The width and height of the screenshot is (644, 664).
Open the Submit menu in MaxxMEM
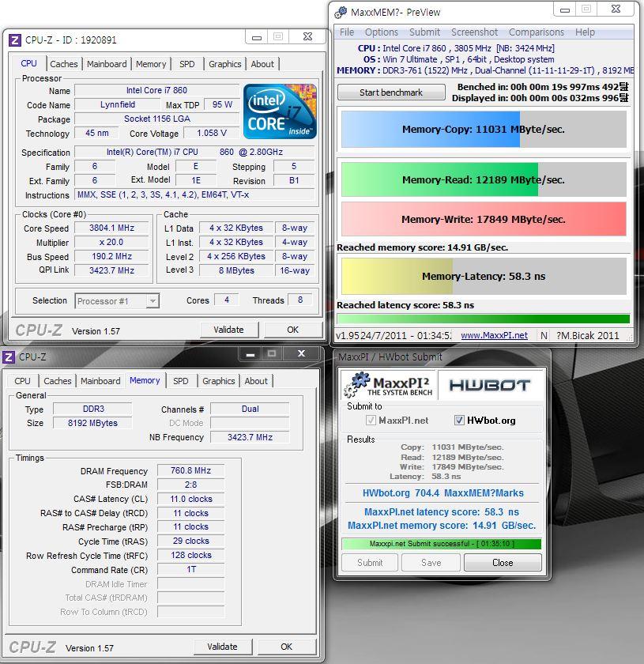click(x=424, y=32)
